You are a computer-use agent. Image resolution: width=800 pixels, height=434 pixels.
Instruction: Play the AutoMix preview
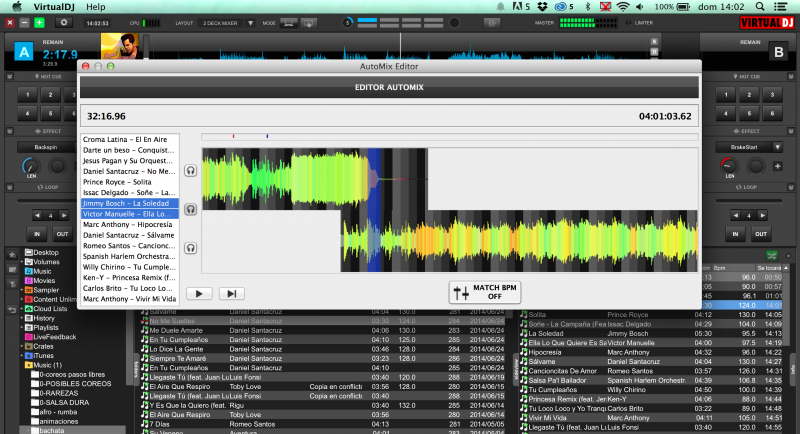coord(199,294)
